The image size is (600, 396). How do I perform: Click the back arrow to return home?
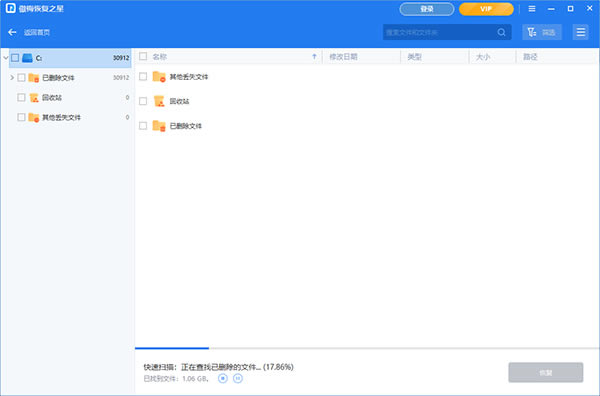[x=12, y=32]
